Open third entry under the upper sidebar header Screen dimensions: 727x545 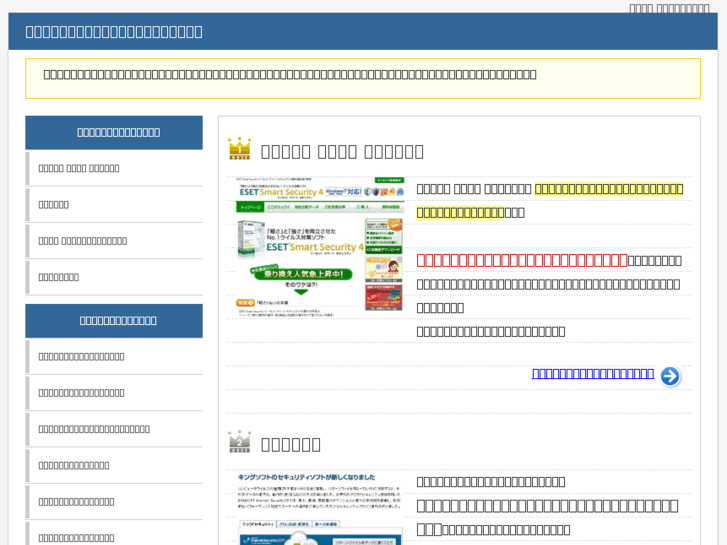114,241
